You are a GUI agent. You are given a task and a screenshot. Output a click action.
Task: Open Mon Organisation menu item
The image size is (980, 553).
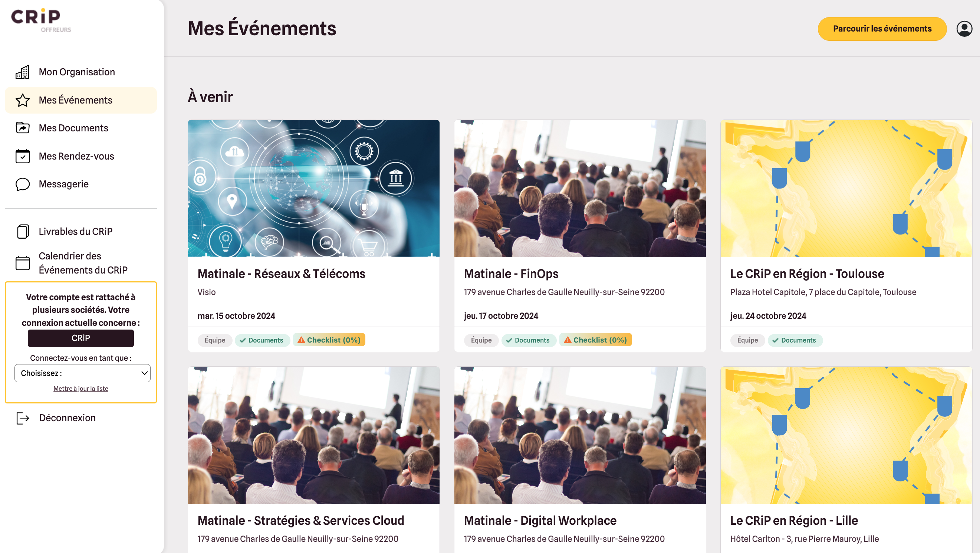(80, 72)
